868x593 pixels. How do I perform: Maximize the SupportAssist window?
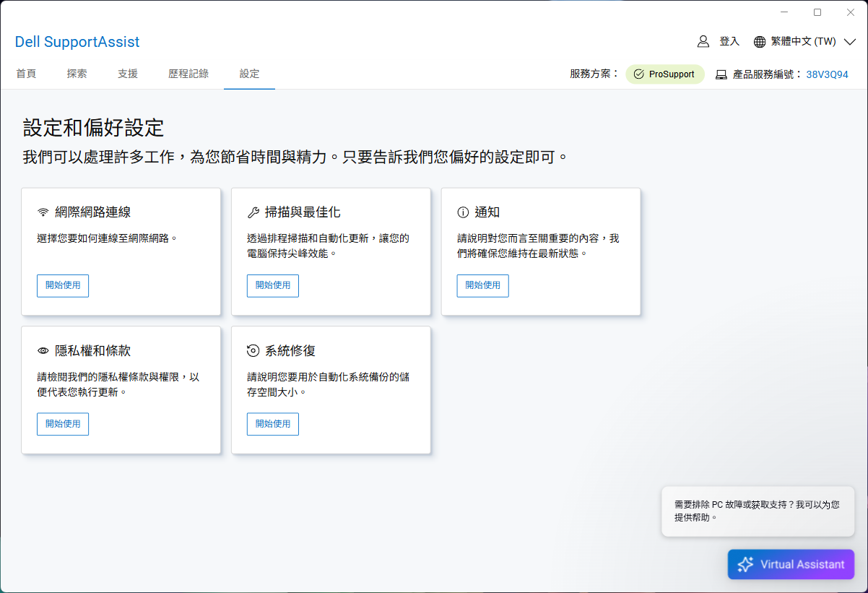click(817, 12)
